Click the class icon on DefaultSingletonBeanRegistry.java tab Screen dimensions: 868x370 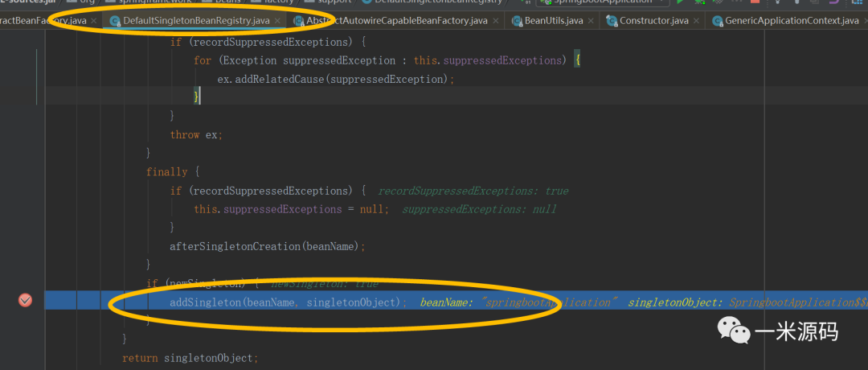point(115,20)
